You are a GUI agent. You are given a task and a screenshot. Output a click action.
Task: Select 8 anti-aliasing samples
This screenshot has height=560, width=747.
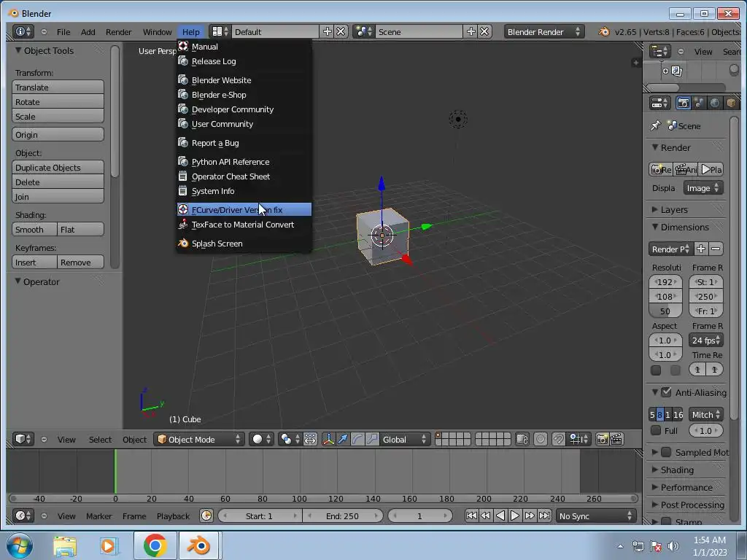coord(659,415)
